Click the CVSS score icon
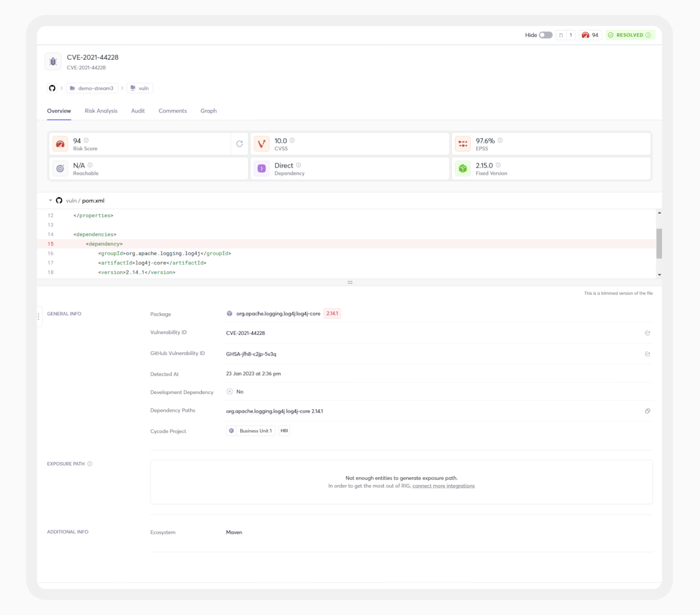 (x=261, y=143)
